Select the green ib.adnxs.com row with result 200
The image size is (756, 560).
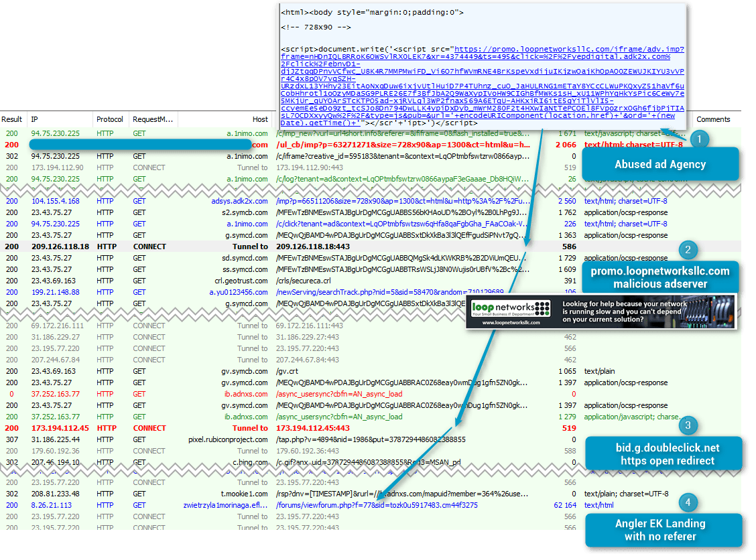370,417
